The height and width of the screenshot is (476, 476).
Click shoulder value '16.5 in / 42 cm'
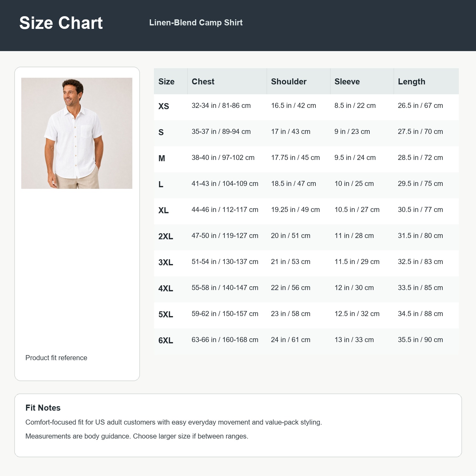294,106
